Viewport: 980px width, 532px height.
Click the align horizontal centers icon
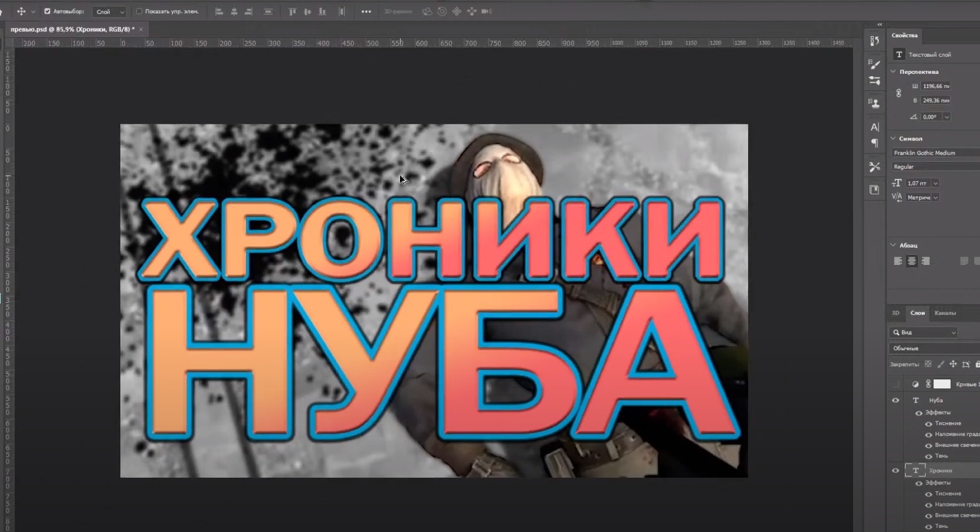(234, 11)
